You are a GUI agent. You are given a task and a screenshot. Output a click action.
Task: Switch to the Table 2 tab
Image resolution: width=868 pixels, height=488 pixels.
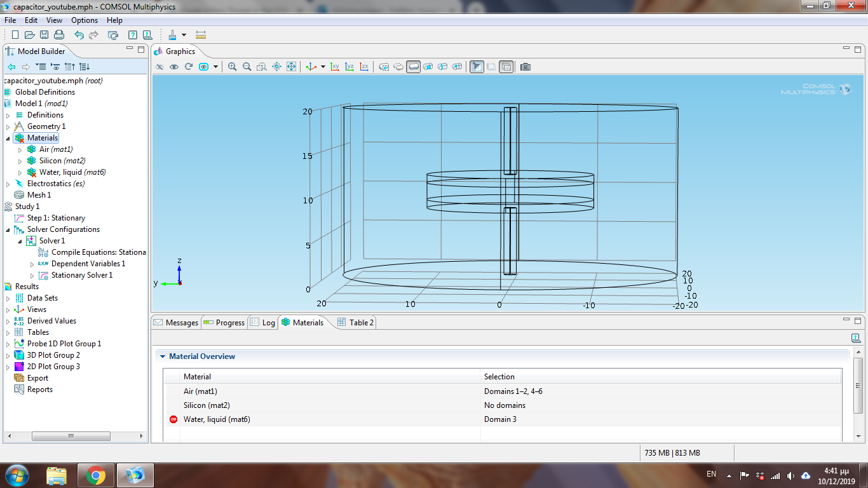[x=355, y=323]
